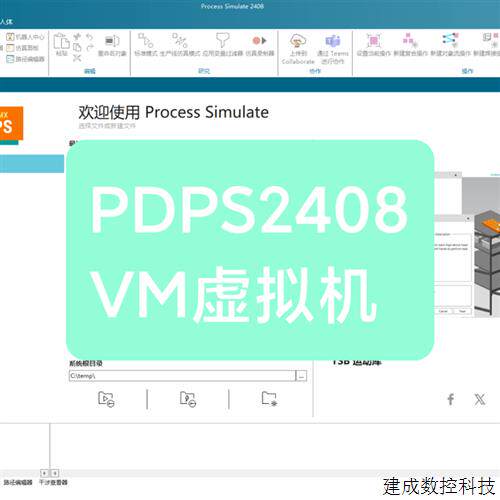Switch to Line Simulation Mode (生产线仿真模式)

[x=180, y=44]
